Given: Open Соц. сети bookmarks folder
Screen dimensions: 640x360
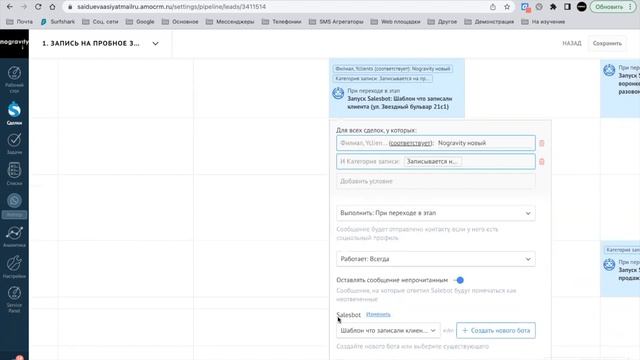Looking at the screenshot, I should (x=100, y=22).
